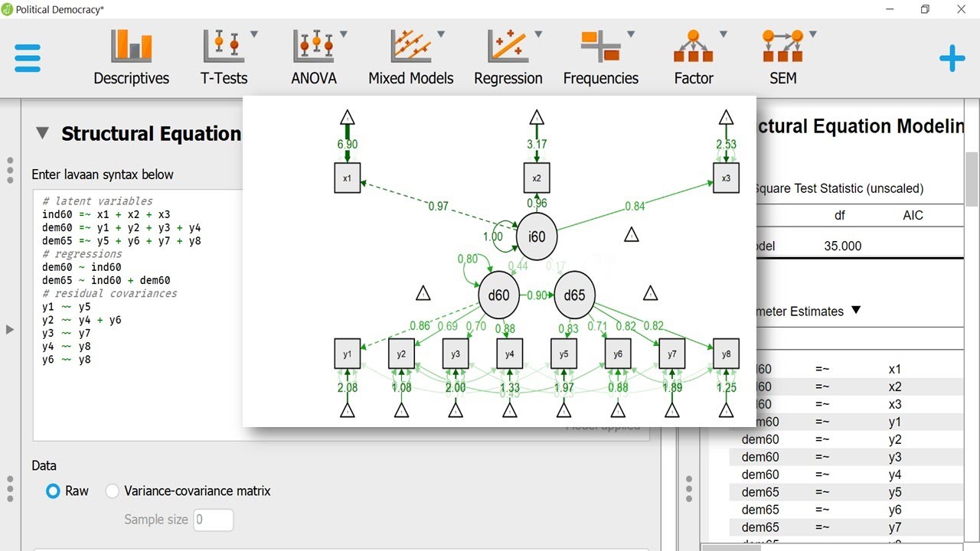Screen dimensions: 980x551
Task: Expand Factor dropdown arrow
Action: click(724, 34)
